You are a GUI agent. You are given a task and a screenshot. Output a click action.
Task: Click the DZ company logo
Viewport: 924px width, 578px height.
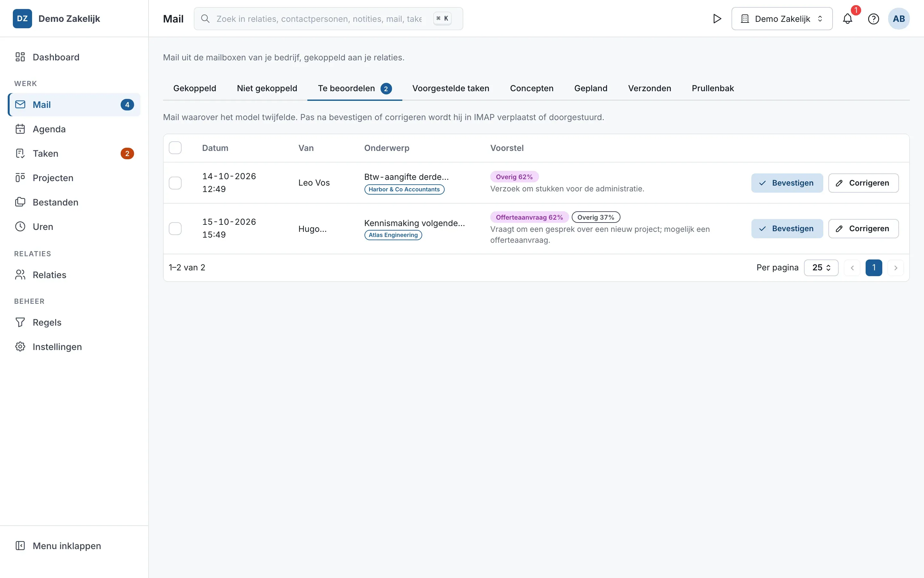tap(22, 19)
